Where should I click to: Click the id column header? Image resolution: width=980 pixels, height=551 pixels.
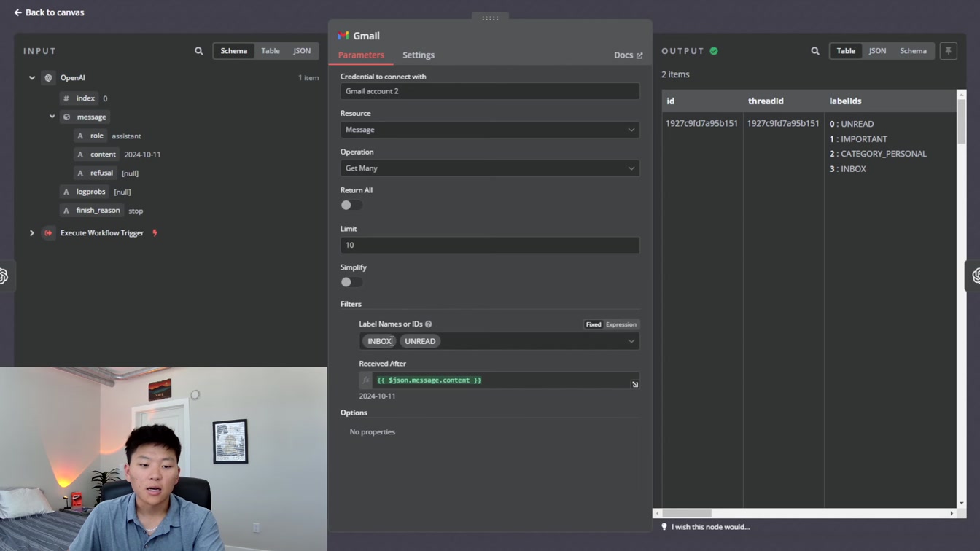pyautogui.click(x=670, y=101)
